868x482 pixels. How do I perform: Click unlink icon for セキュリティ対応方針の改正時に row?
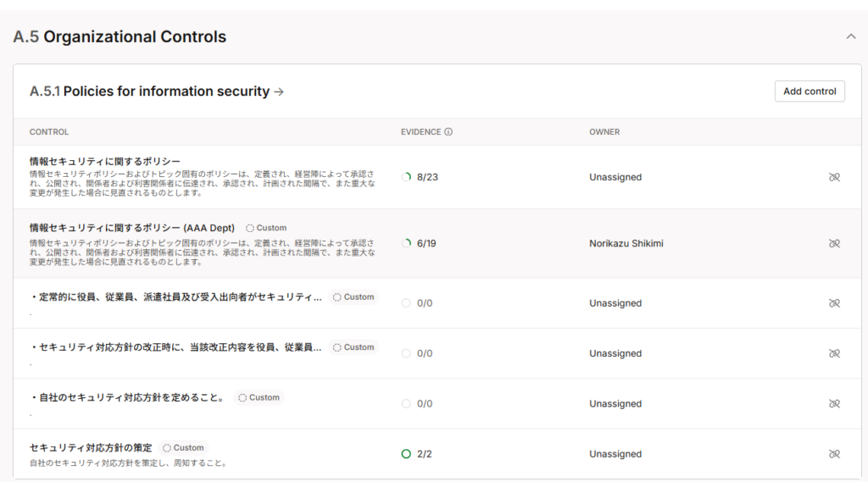point(834,353)
